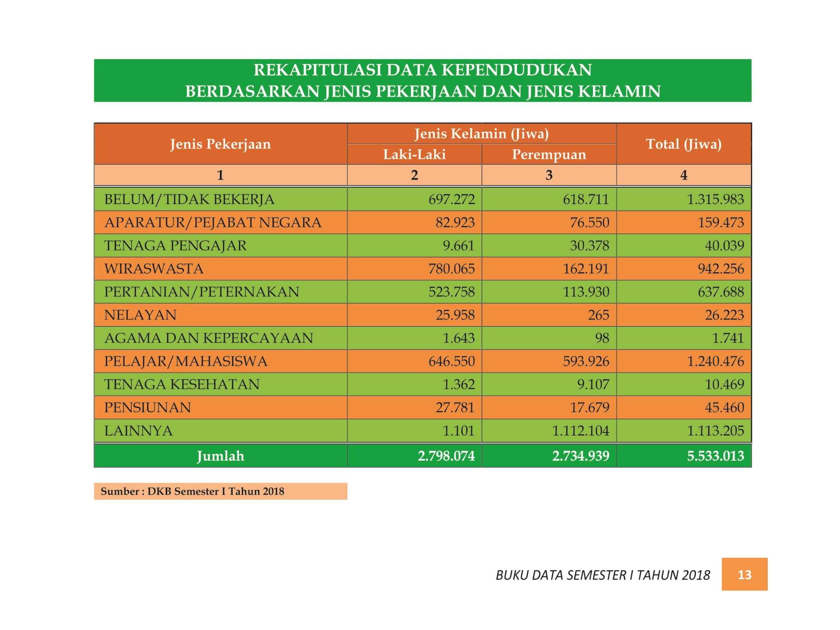
Task: Select the value 697.272
Action: 451,199
